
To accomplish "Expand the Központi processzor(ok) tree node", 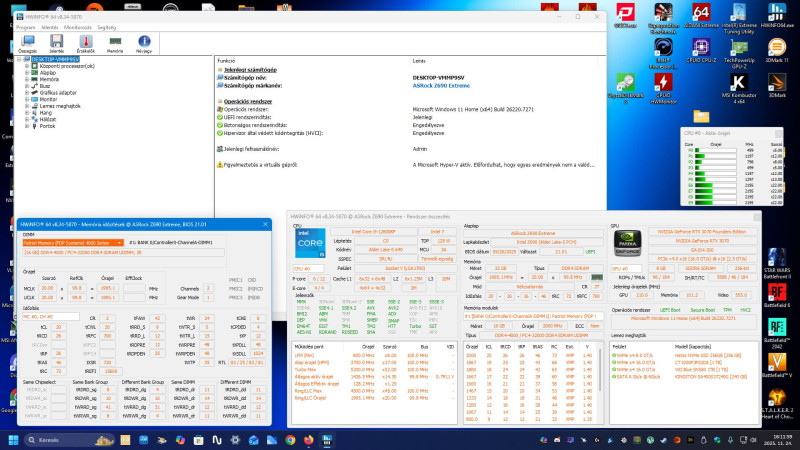I will pos(27,66).
